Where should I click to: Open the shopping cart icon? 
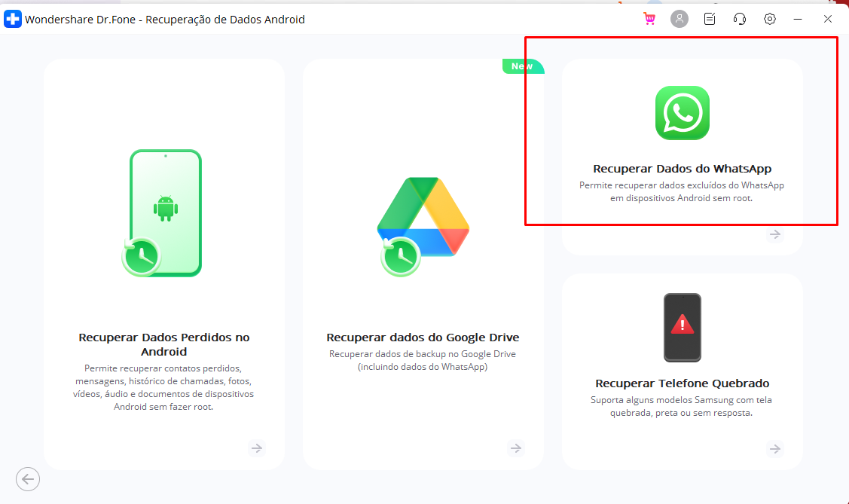[x=649, y=19]
